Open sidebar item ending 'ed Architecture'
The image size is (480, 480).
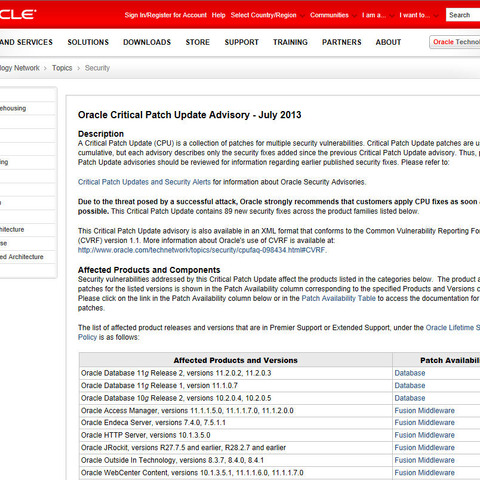(x=22, y=257)
